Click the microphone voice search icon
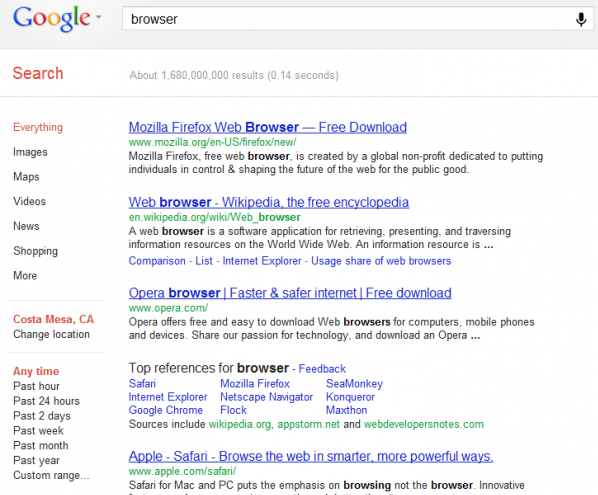Image resolution: width=598 pixels, height=495 pixels. coord(580,19)
